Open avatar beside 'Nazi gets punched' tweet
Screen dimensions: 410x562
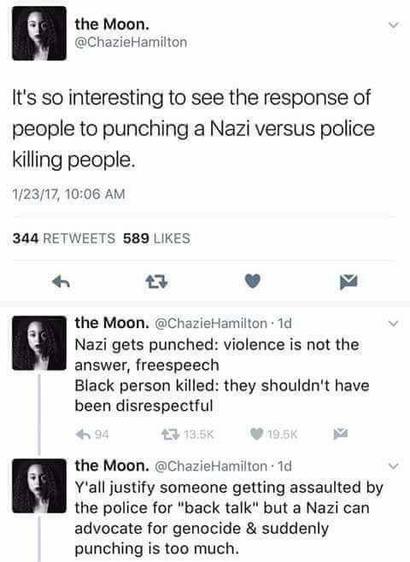coord(39,343)
